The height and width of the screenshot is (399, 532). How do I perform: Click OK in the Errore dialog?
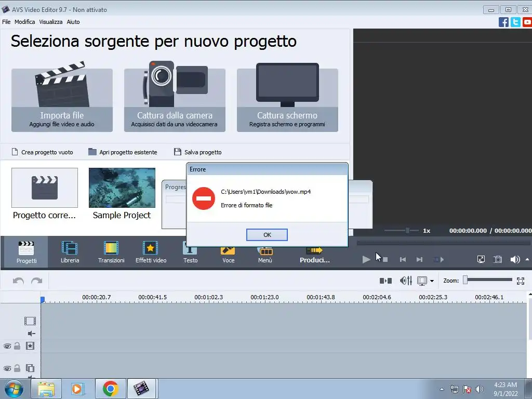coord(267,235)
